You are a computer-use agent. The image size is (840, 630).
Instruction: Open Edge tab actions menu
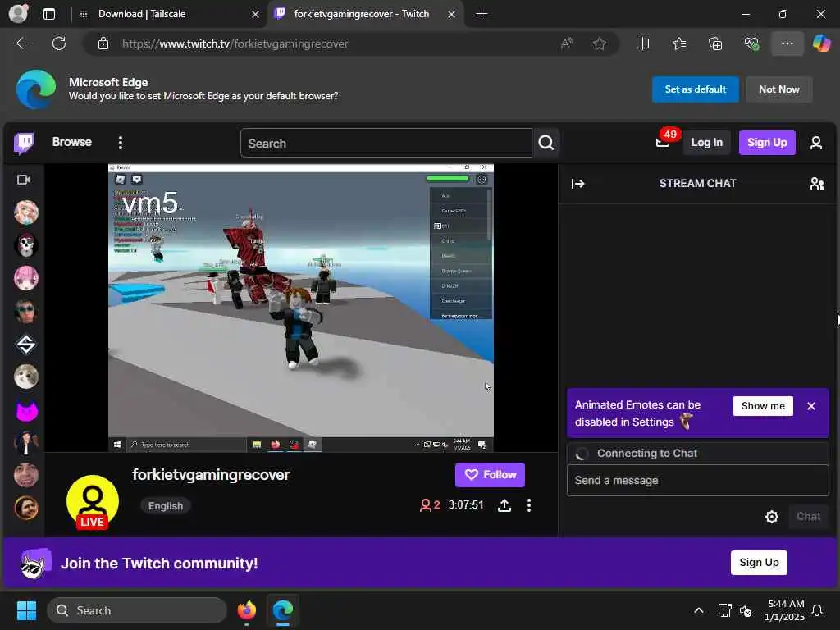pyautogui.click(x=48, y=14)
